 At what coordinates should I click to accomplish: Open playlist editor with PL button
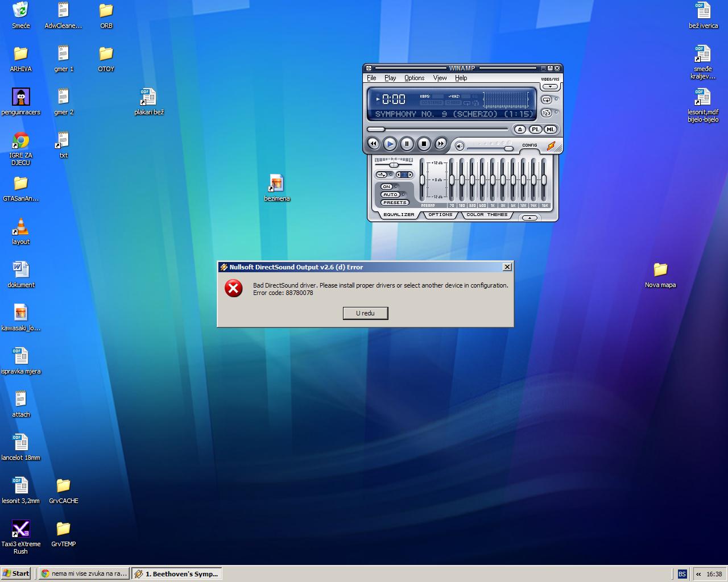coord(535,130)
